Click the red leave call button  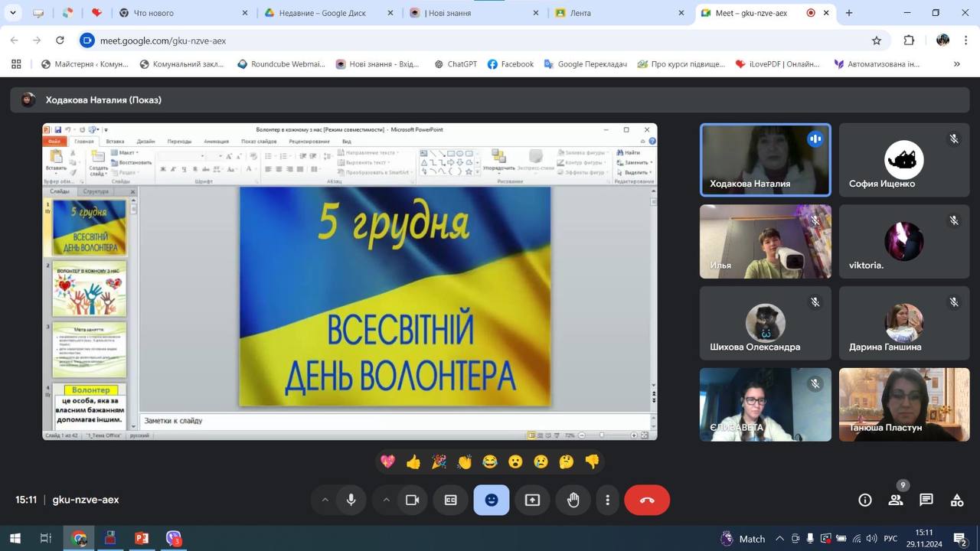647,500
